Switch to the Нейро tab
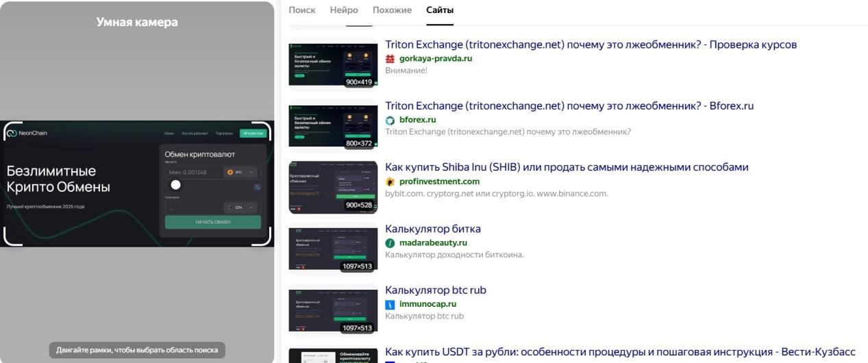This screenshot has width=868, height=363. coord(344,10)
